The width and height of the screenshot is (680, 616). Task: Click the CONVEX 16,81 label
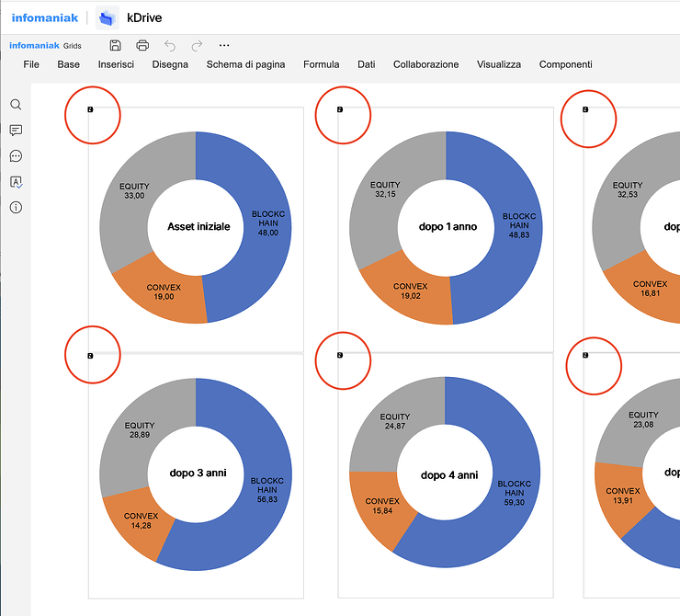pyautogui.click(x=650, y=289)
